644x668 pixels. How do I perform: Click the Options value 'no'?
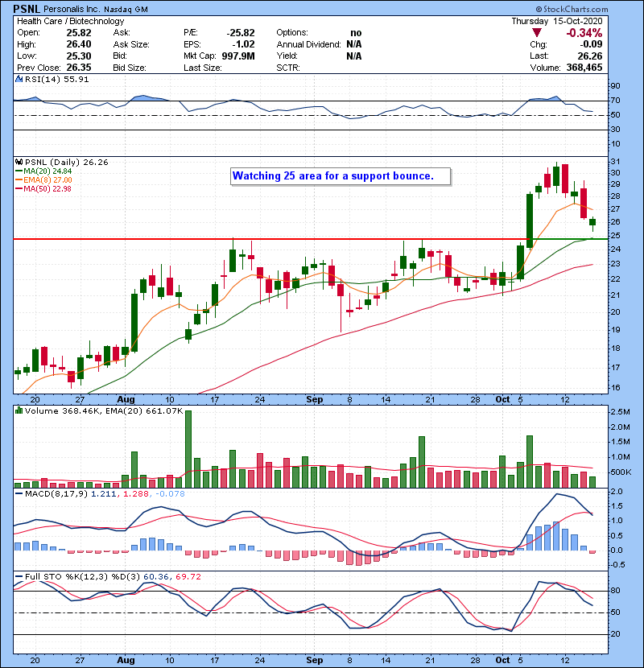point(356,33)
